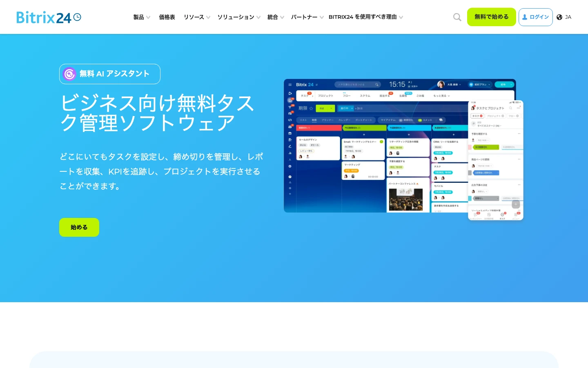588x368 pixels.
Task: Open the search magnifier icon
Action: pos(457,17)
